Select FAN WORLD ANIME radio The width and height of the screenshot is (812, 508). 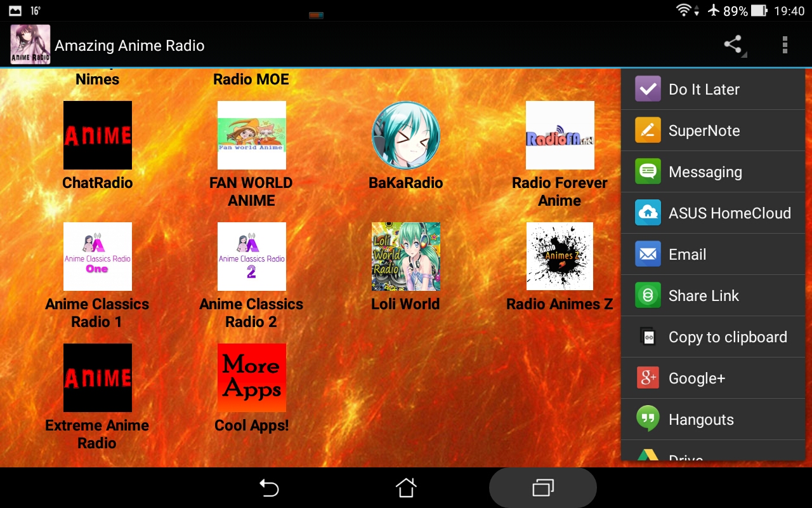251,135
